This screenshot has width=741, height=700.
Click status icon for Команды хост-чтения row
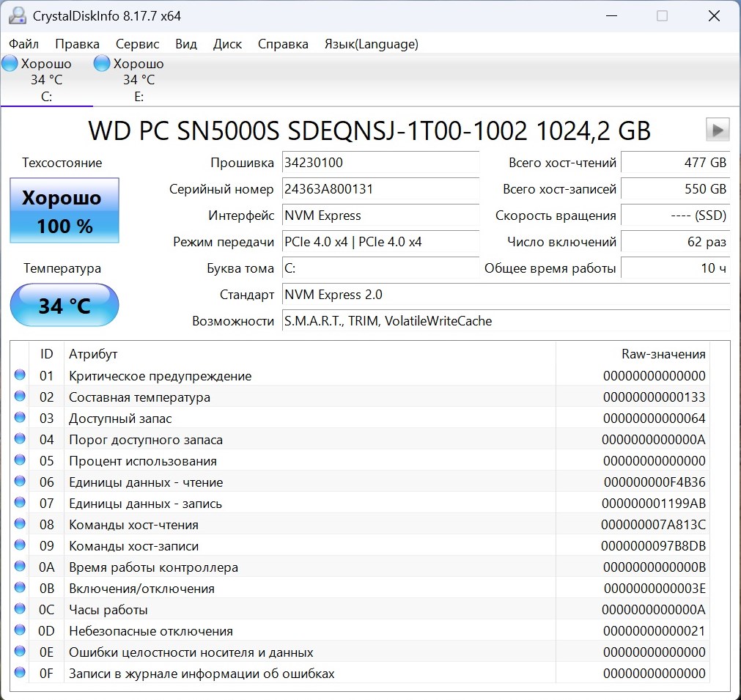point(20,524)
